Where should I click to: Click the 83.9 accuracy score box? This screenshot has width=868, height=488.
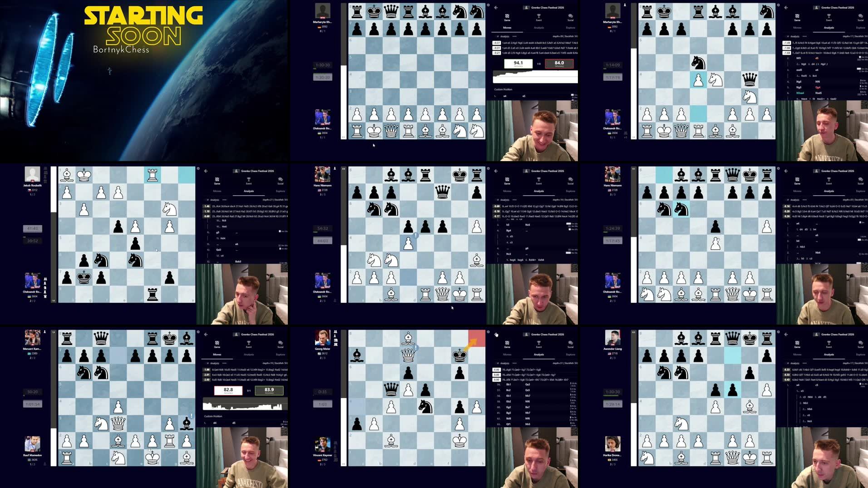269,390
